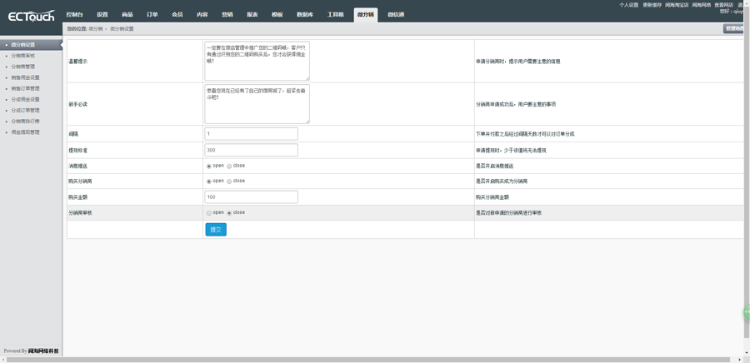Open 销售佣金设置 in the sidebar
The width and height of the screenshot is (750, 363).
pyautogui.click(x=25, y=77)
